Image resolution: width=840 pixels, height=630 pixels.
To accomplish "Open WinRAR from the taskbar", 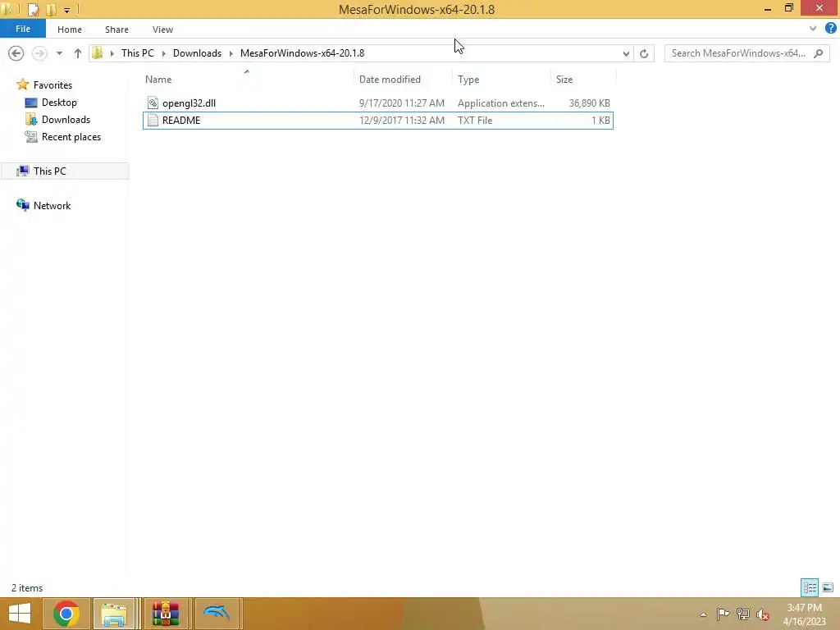I will pos(166,614).
